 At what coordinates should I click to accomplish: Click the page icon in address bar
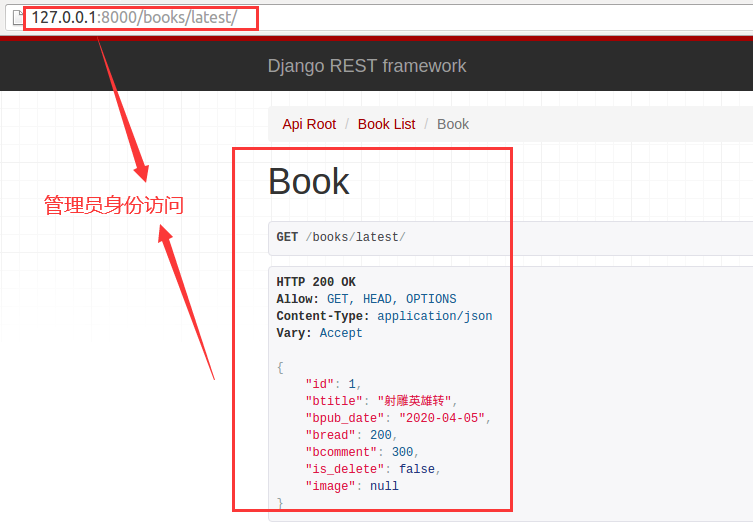click(18, 18)
